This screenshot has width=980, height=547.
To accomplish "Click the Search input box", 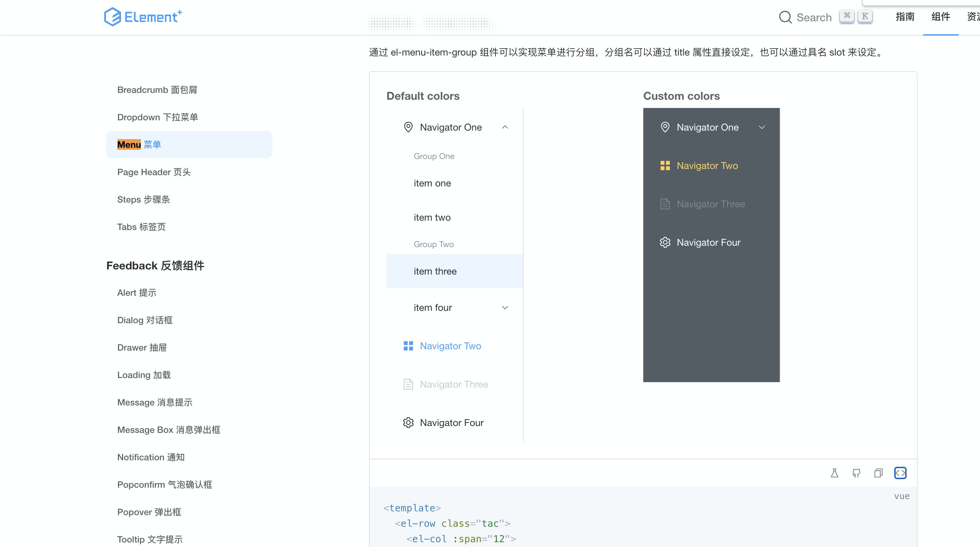I will point(814,17).
